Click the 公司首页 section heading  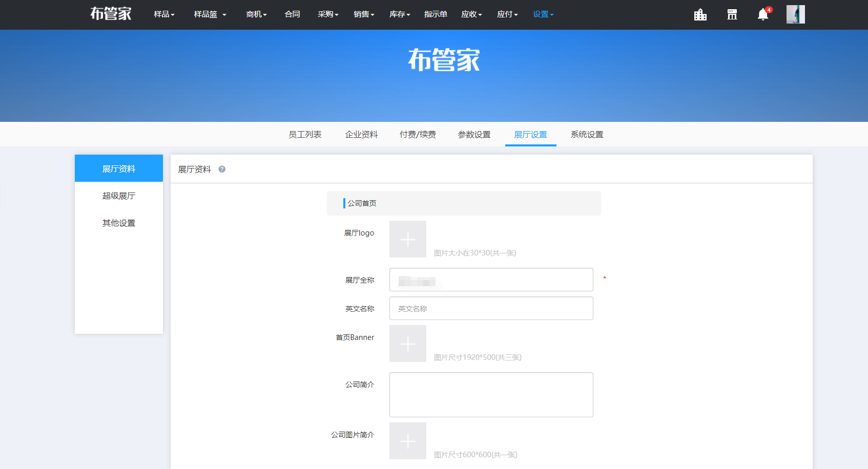(x=362, y=203)
